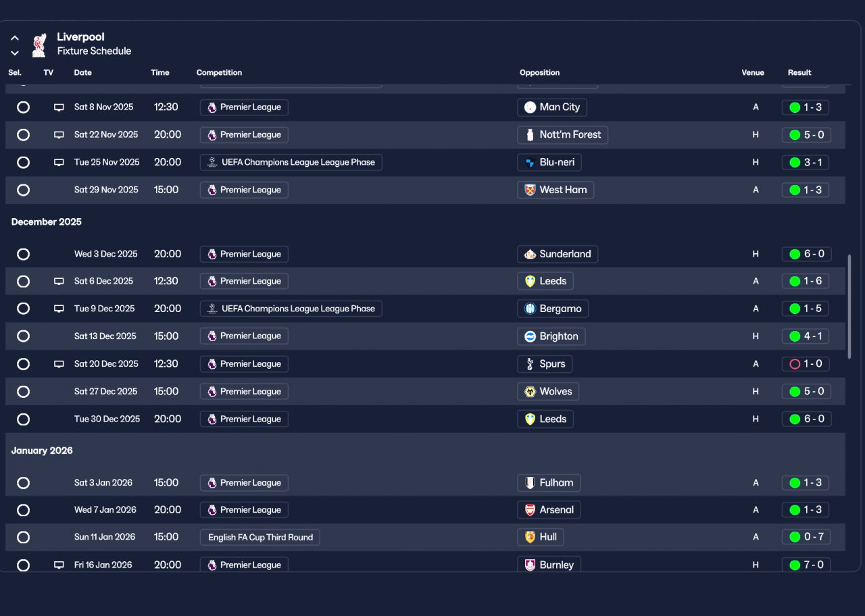This screenshot has width=865, height=616.
Task: View the 1 - 6 result at Leeds
Action: [806, 282]
